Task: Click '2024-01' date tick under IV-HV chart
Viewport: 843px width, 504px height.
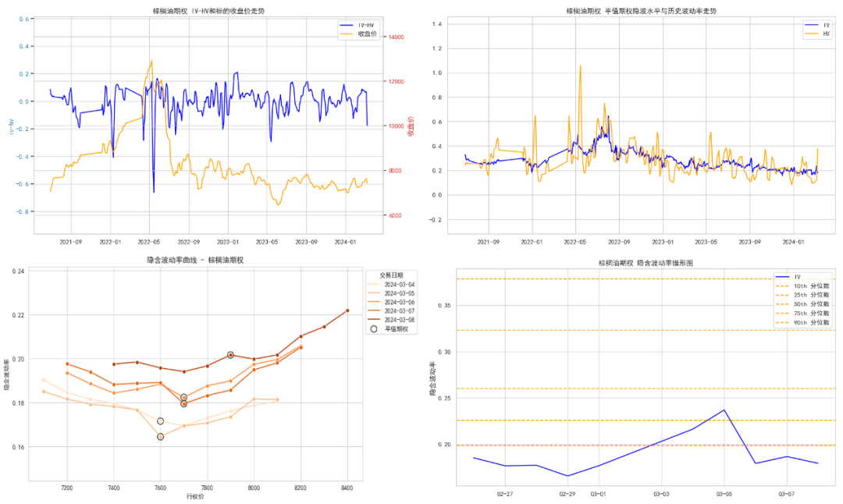Action: (345, 243)
